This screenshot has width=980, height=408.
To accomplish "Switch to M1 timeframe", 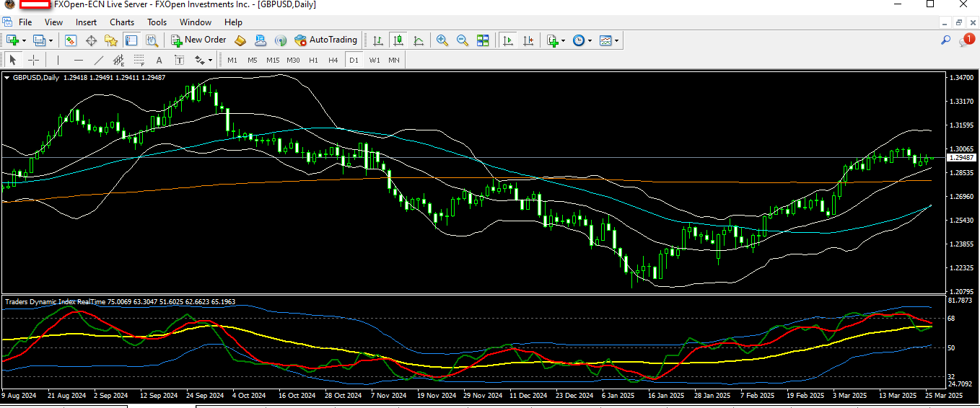I will point(232,60).
